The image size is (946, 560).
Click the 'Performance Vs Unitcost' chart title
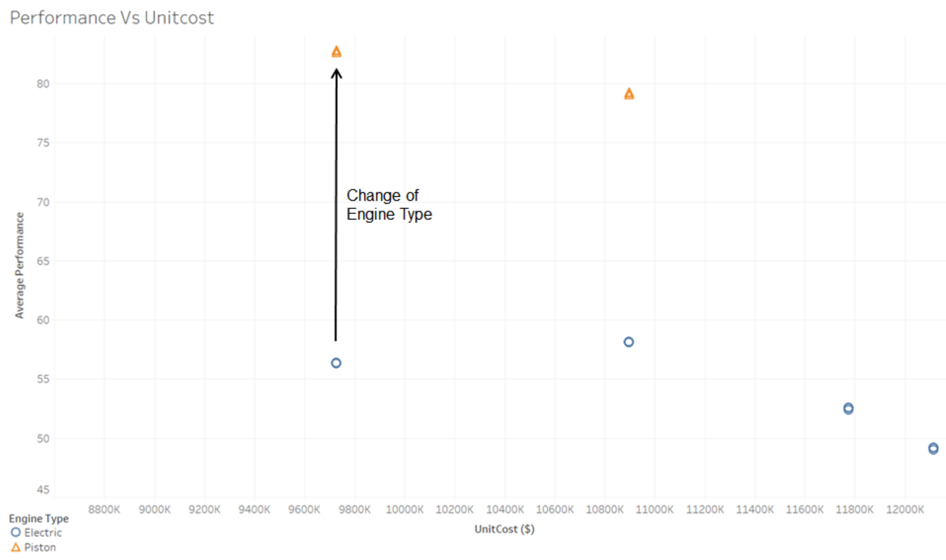click(112, 18)
